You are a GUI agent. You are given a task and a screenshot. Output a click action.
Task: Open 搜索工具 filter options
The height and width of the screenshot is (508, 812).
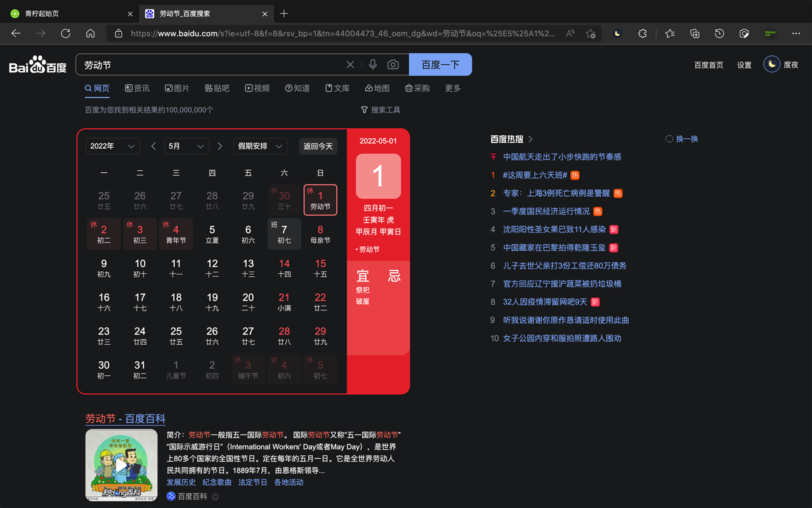[381, 110]
